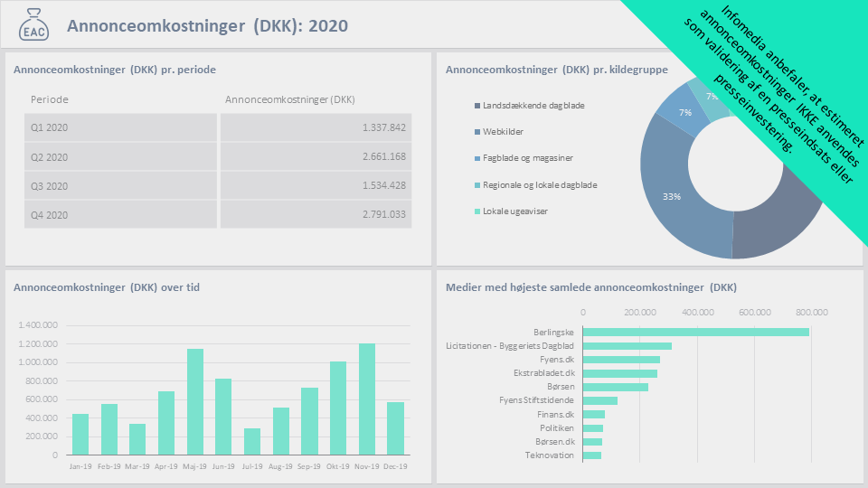Click the Annonceomkostninger (DKK) pr. kildegruppe heading
This screenshot has height=488, width=868.
[557, 70]
